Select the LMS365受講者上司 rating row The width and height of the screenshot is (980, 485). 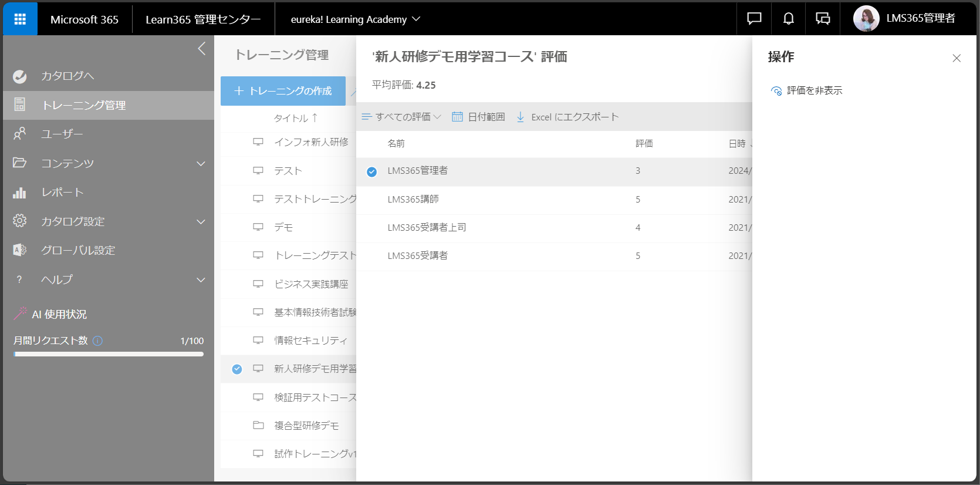pos(554,228)
